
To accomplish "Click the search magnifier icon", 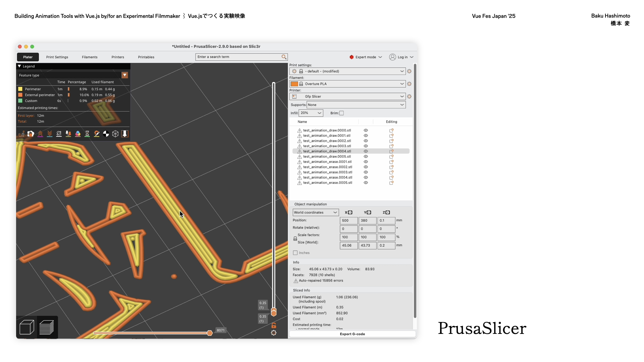I will tap(284, 57).
